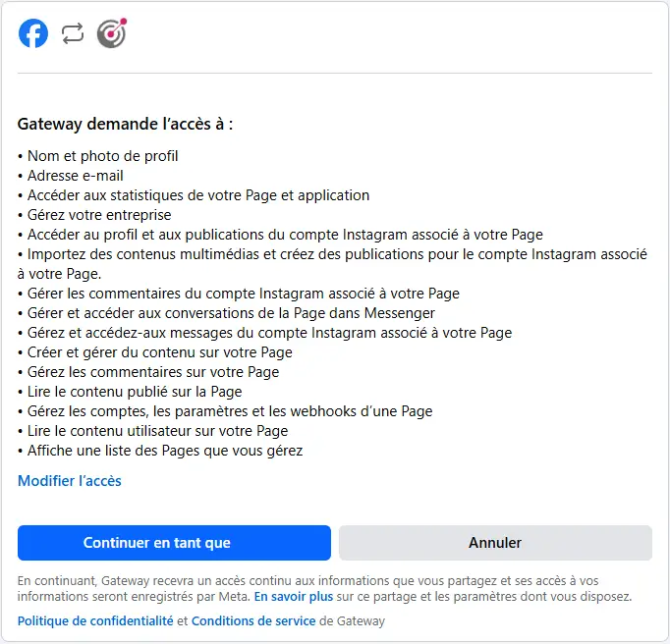Viewport: 670px width, 644px height.
Task: Select the Adresse e-mail permission entry
Action: point(75,176)
